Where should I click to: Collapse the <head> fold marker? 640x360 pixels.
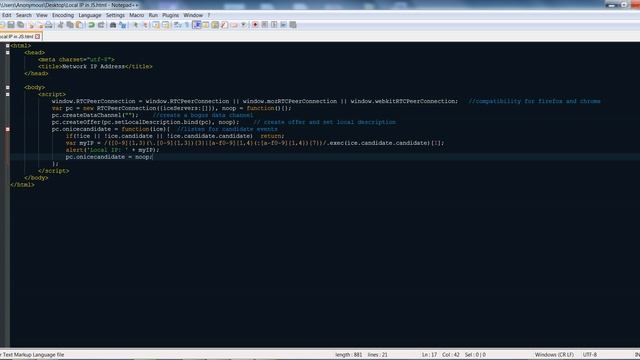tap(7, 53)
